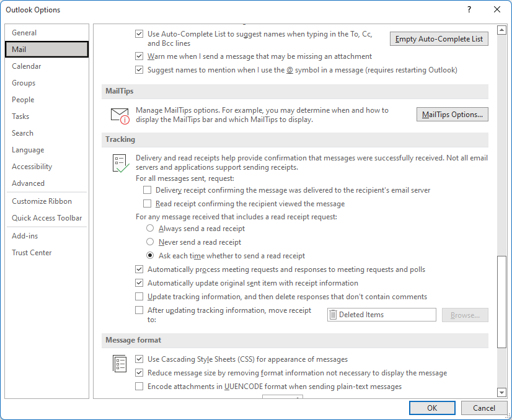
Task: Open the Search options category
Action: click(x=46, y=133)
